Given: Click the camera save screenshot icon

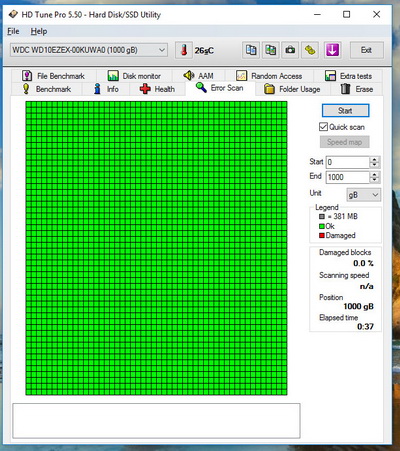Looking at the screenshot, I should pyautogui.click(x=290, y=50).
